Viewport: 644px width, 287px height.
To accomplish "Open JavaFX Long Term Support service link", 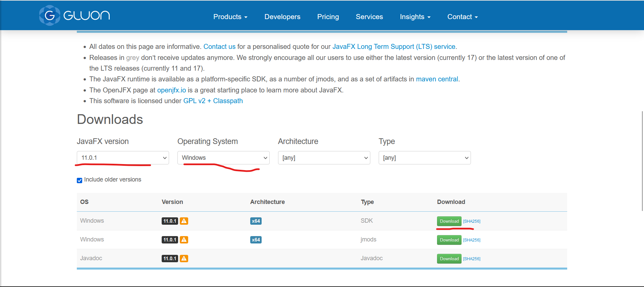I will [394, 47].
